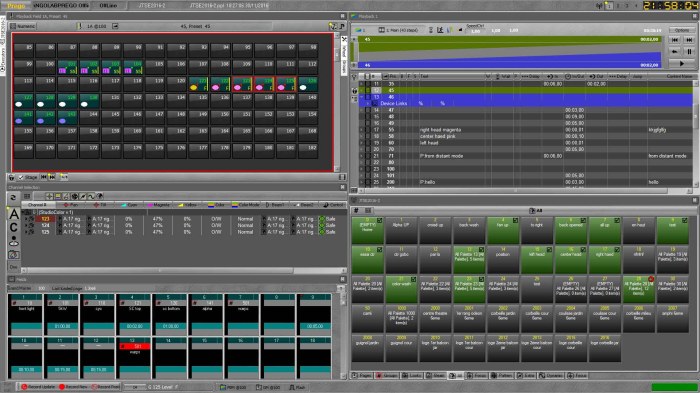Click the color stripes parameter icon
Image resolution: width=700 pixels, height=393 pixels.
(58, 196)
